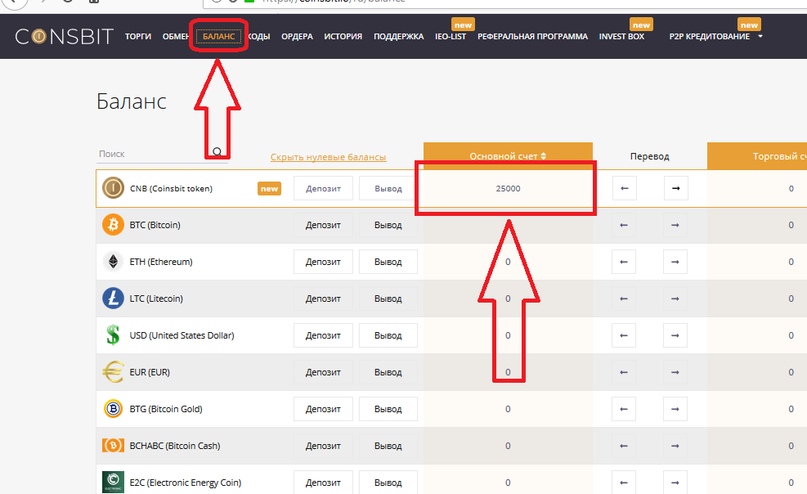Click Депозит button for ETH
Viewport: 807px width, 494px height.
coord(323,262)
